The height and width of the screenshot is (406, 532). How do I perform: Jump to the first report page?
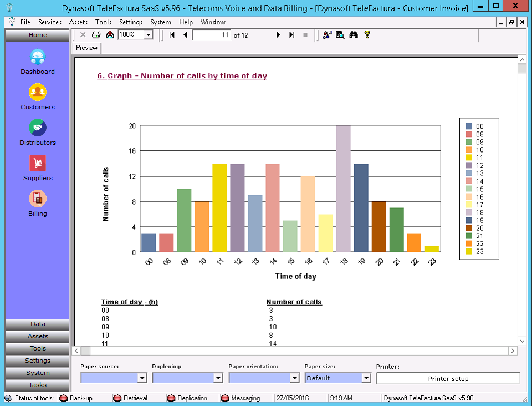coord(172,35)
